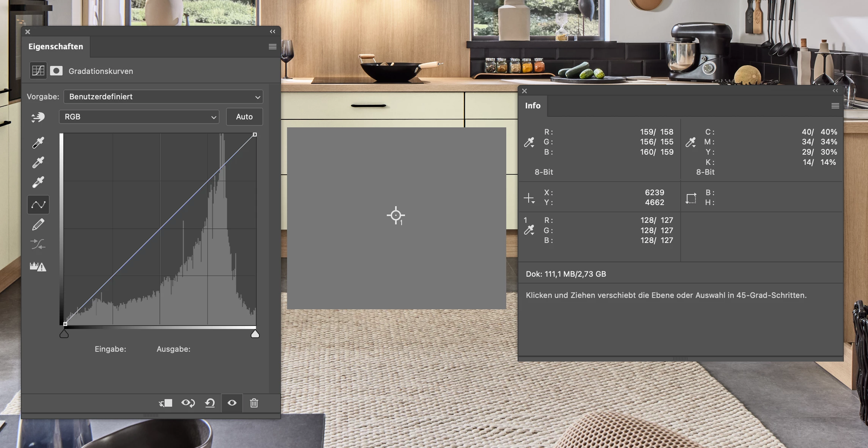Open the Vorgabe preset dropdown
The image size is (868, 448).
click(163, 97)
